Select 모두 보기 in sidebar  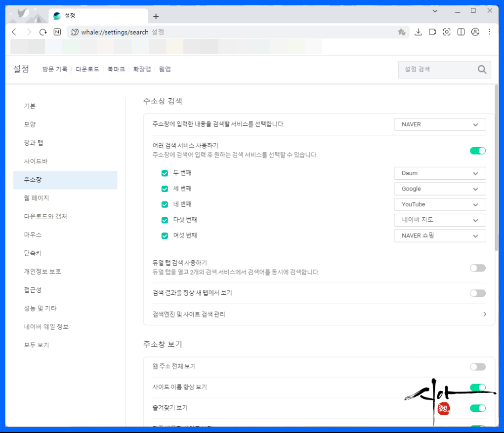tap(37, 345)
